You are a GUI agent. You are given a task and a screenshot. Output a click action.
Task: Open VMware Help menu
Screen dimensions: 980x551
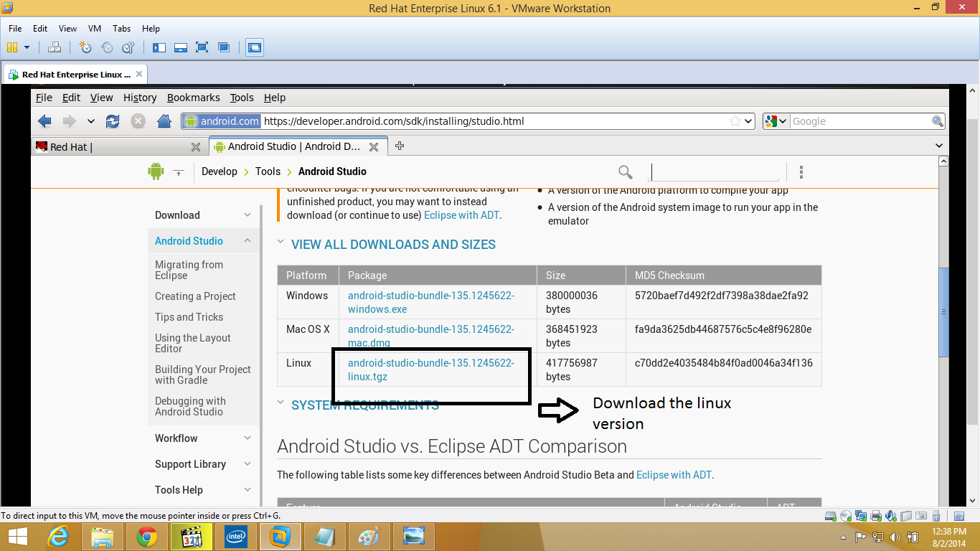coord(151,29)
